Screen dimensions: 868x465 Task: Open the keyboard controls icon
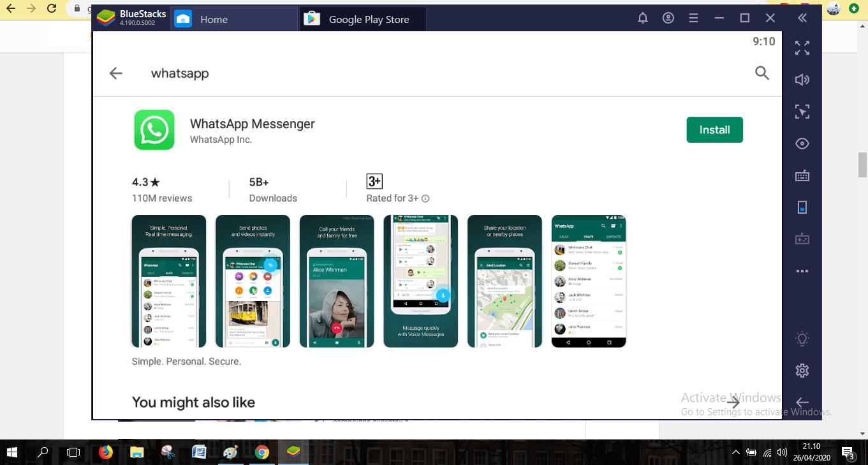802,175
